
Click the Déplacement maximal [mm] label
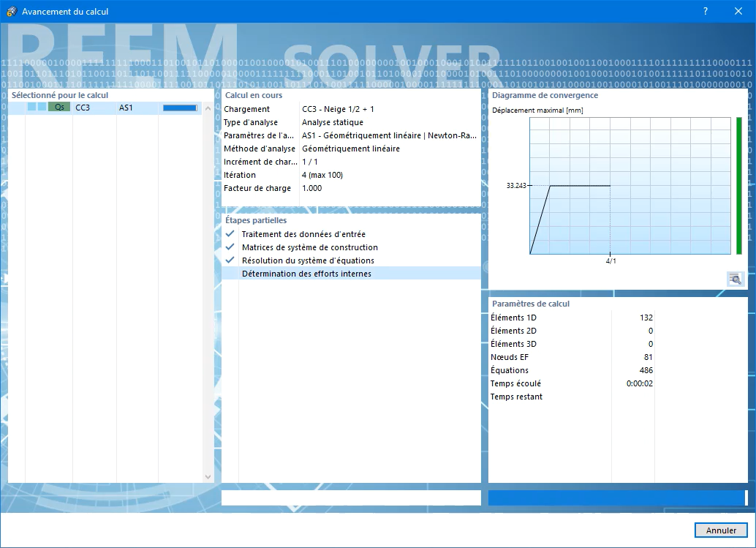pos(537,110)
